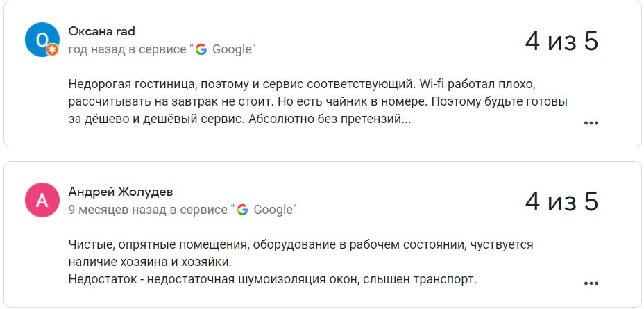Open the three-dot menu on Оксана's review

click(x=591, y=123)
